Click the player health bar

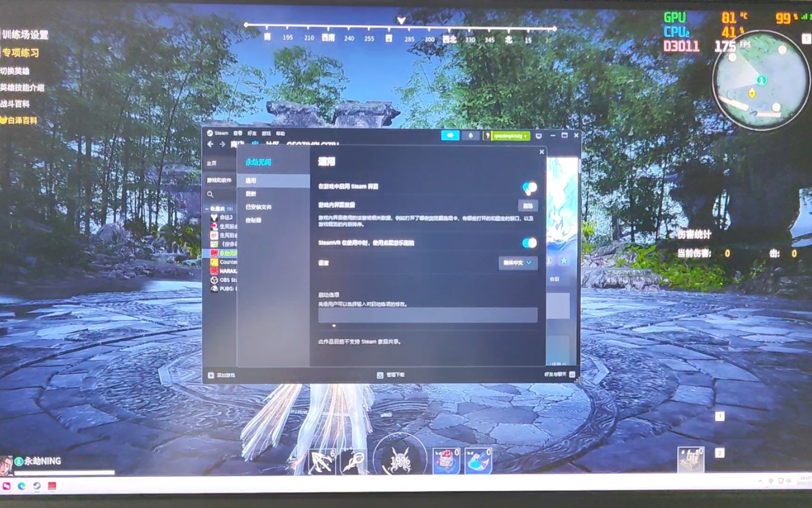coord(64,472)
